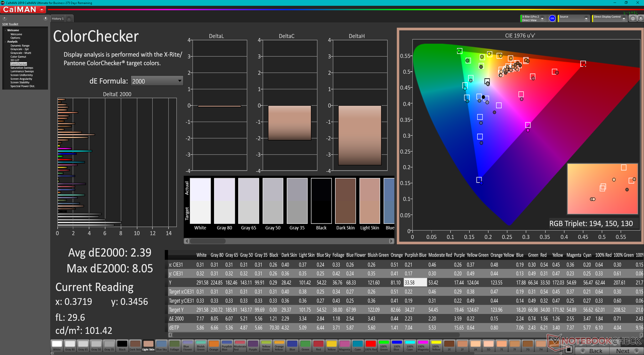Select the White patch in the bottom strip
This screenshot has width=644, height=355.
[x=57, y=346]
